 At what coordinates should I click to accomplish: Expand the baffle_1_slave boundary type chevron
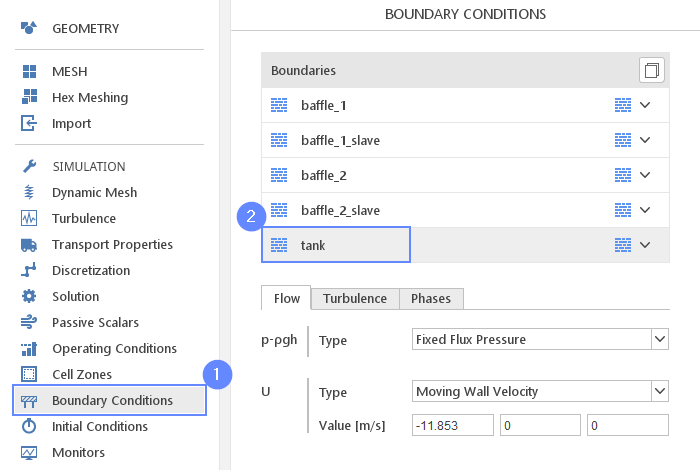[x=645, y=140]
